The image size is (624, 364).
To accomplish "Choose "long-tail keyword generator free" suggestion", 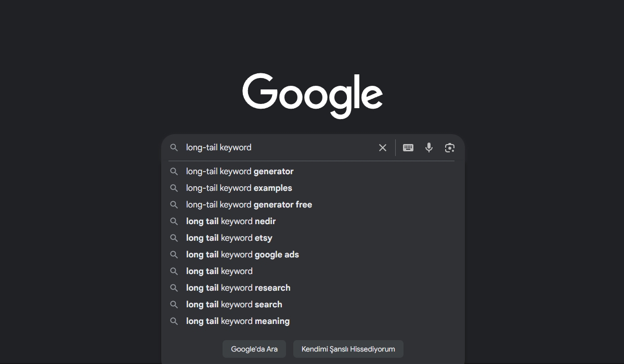I will (249, 205).
